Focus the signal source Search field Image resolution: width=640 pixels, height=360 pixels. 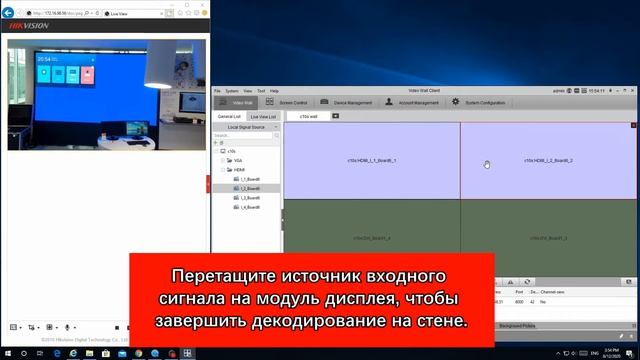pos(243,135)
